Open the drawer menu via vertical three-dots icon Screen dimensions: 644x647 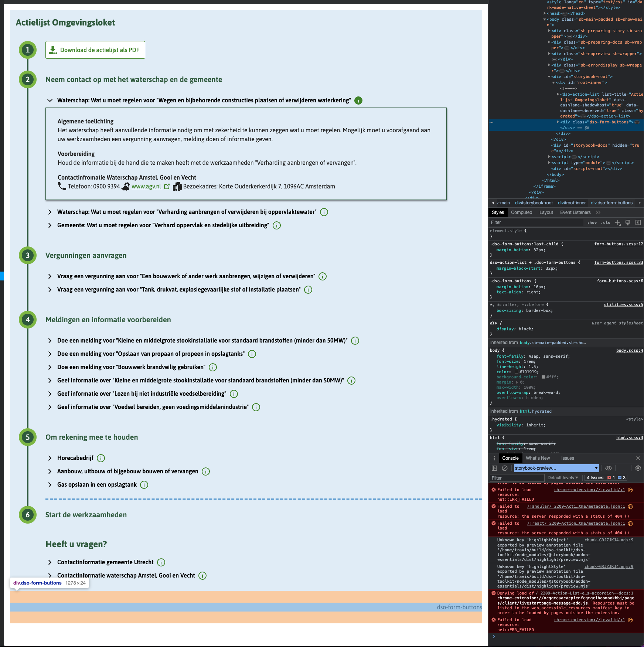point(494,458)
